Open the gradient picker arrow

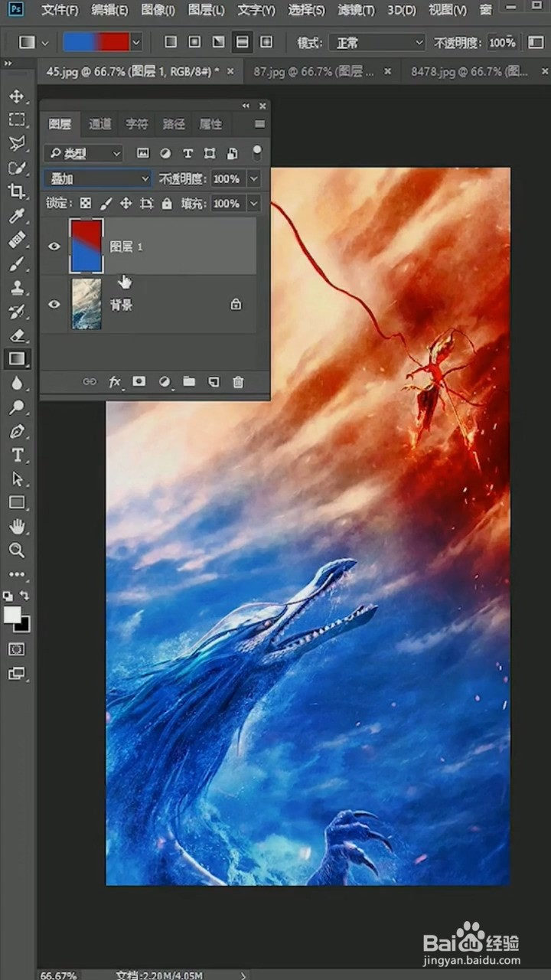(x=136, y=42)
